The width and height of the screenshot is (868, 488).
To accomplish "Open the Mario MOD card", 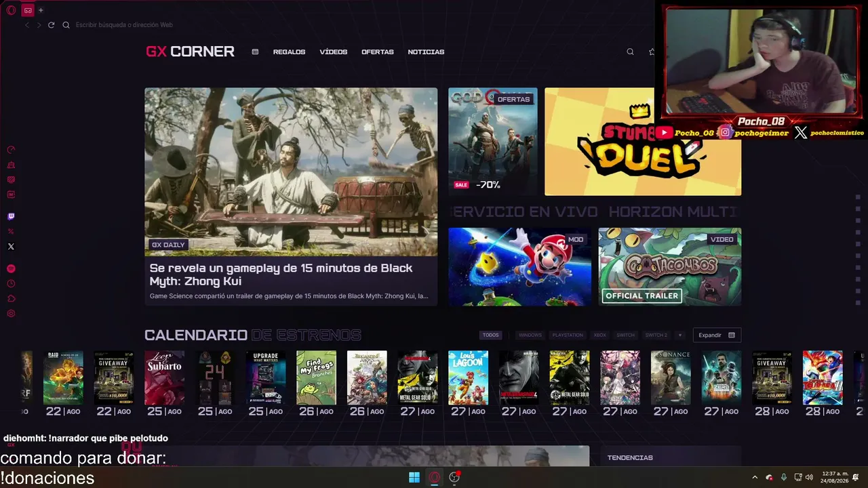I will (x=519, y=267).
